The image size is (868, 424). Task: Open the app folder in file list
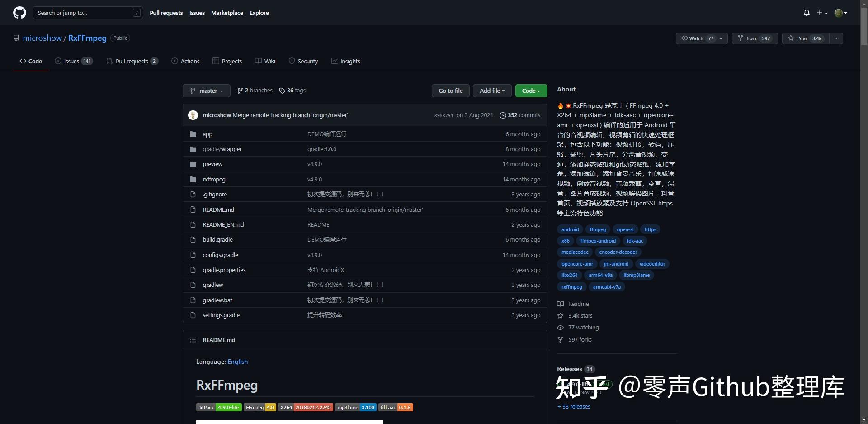click(x=207, y=134)
